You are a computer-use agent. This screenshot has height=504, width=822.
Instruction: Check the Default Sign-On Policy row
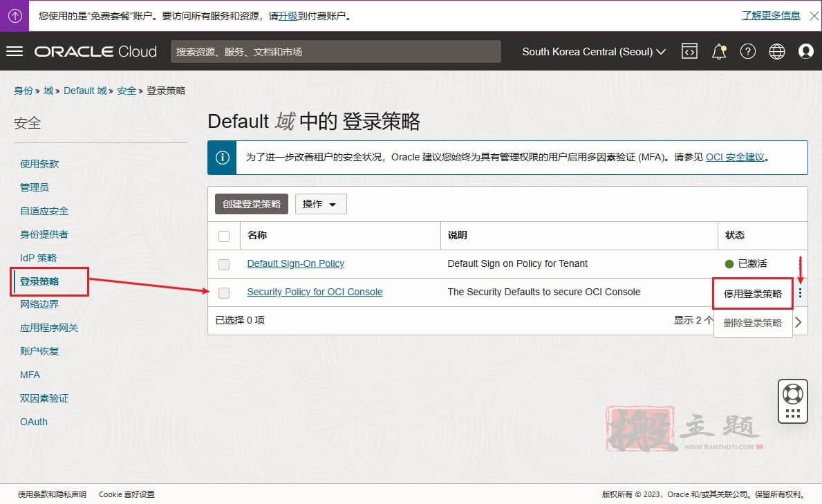(224, 264)
